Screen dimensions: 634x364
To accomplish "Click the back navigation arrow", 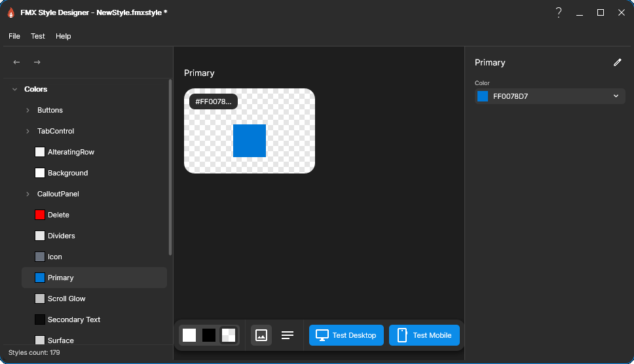I will [x=16, y=62].
